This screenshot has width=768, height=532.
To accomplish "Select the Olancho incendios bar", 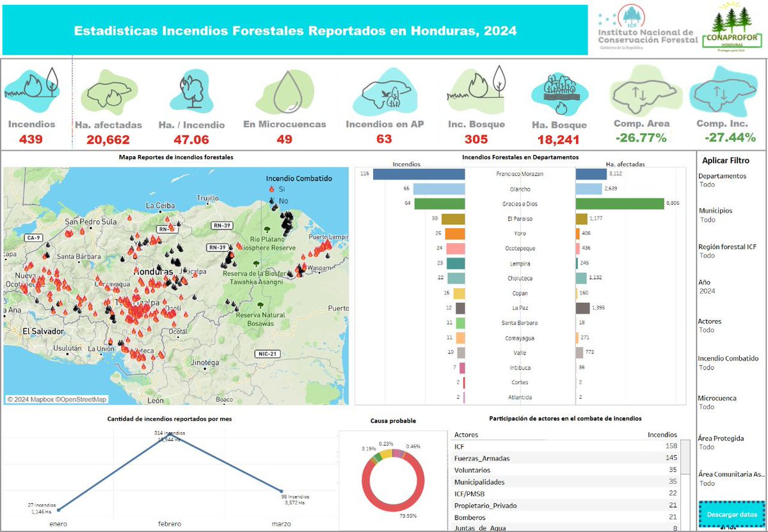I will pyautogui.click(x=439, y=189).
